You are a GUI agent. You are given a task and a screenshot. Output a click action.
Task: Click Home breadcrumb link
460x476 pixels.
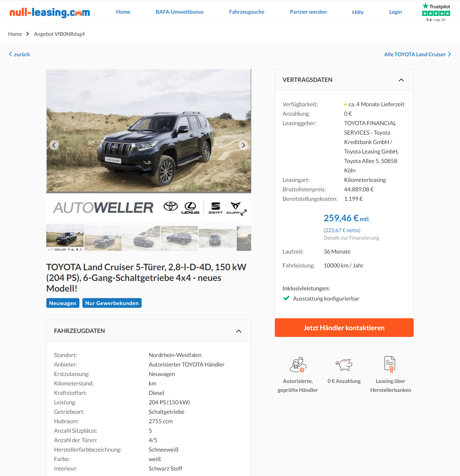click(x=15, y=34)
